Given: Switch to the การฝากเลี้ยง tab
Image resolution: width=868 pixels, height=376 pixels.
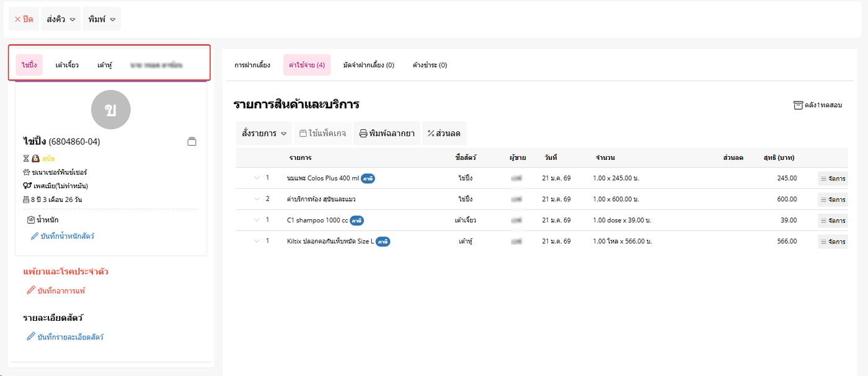Looking at the screenshot, I should click(252, 65).
